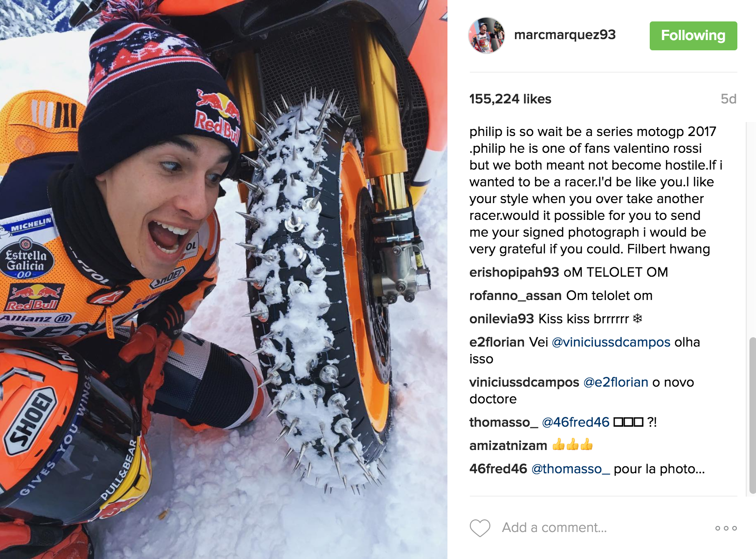Image resolution: width=756 pixels, height=559 pixels.
Task: Click the heart like icon
Action: [x=480, y=528]
